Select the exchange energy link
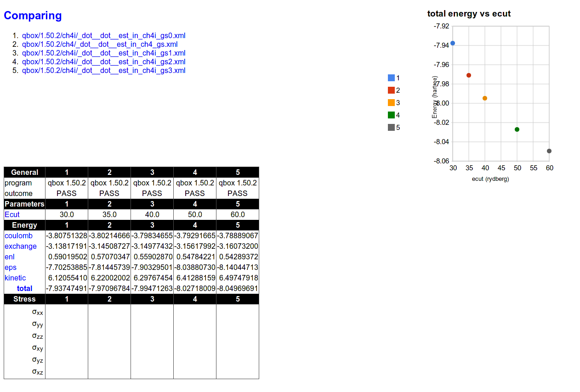 [x=21, y=246]
